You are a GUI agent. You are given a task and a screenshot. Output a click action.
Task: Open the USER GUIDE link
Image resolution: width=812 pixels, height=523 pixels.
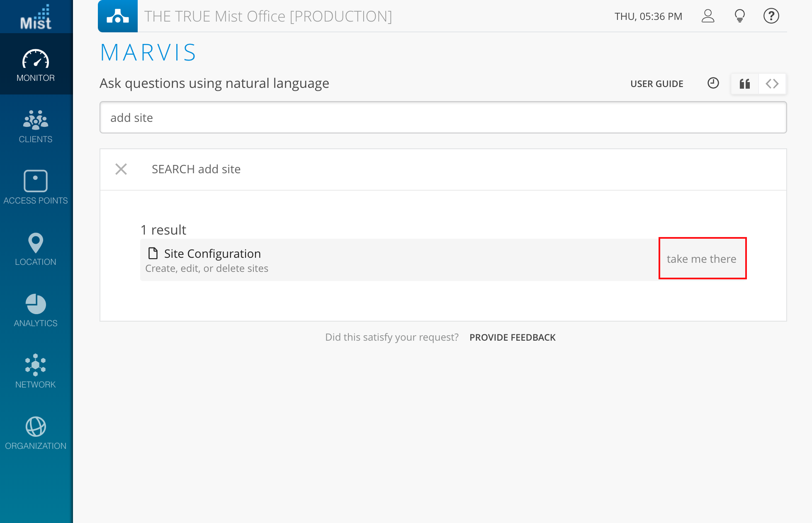[656, 84]
